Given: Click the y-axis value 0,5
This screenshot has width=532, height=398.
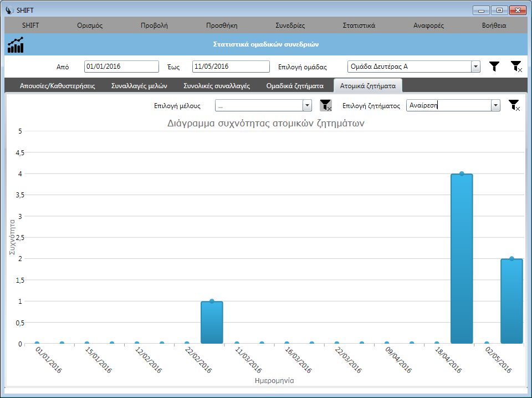Looking at the screenshot, I should tap(20, 323).
